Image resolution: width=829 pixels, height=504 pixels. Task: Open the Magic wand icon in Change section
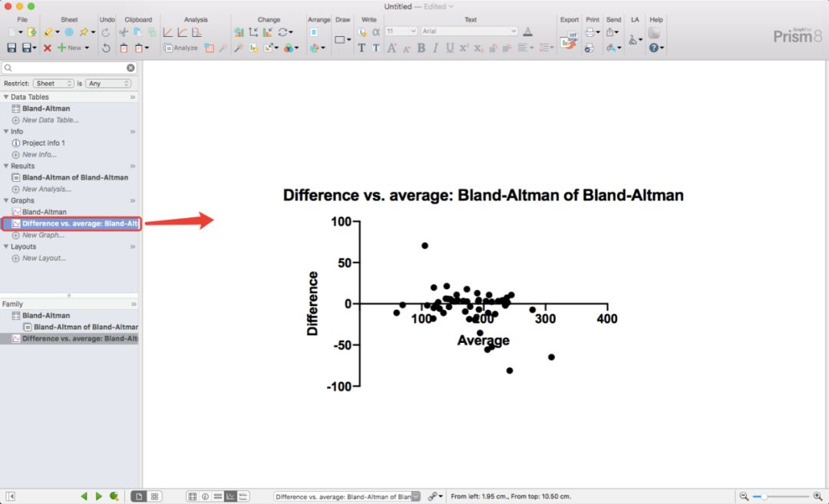tap(238, 48)
